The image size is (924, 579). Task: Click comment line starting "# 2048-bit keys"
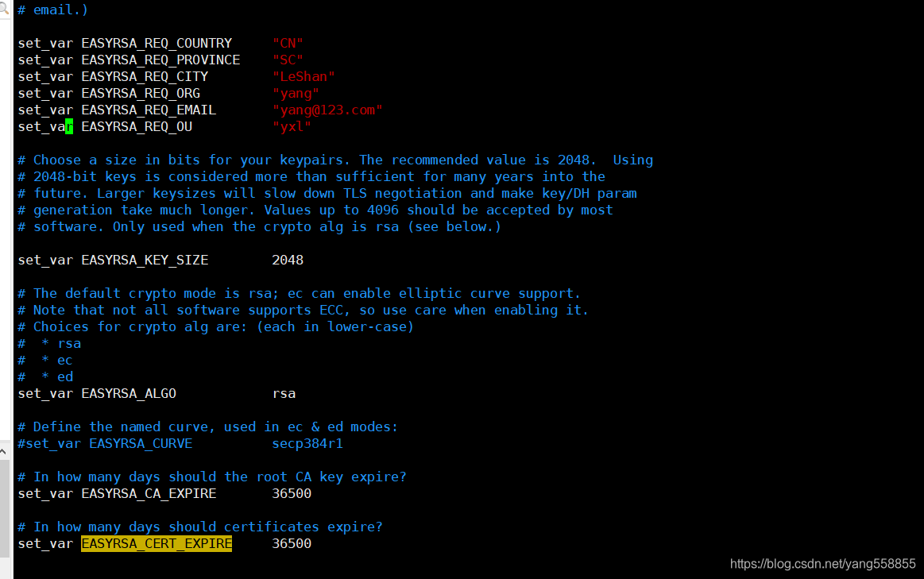point(311,176)
